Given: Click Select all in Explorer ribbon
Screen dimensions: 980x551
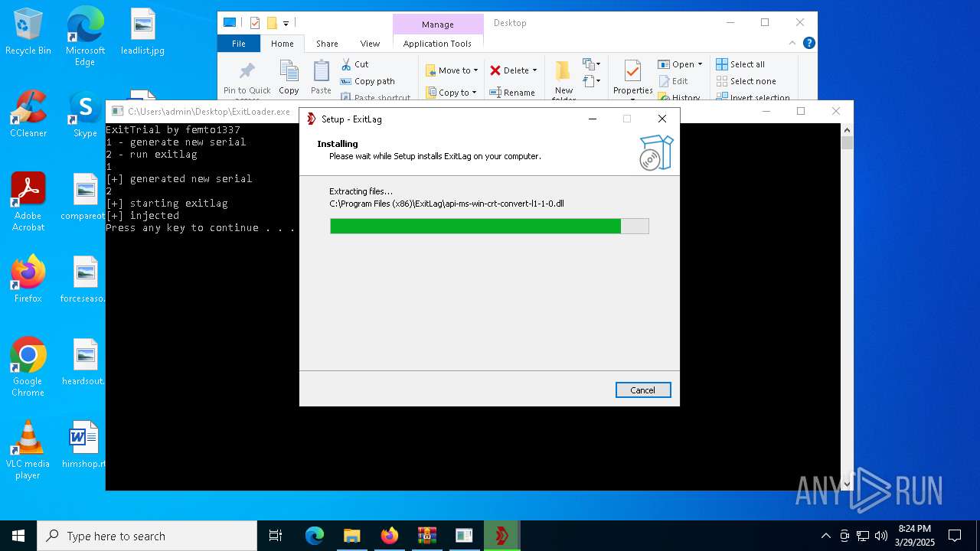Looking at the screenshot, I should 740,64.
